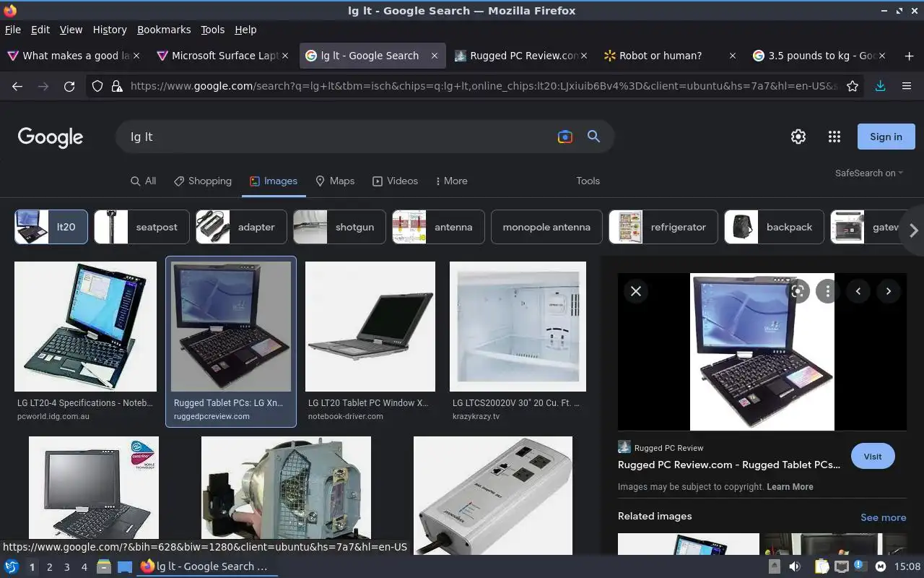The width and height of the screenshot is (924, 578).
Task: Open Firefox downloads panel
Action: coord(880,86)
